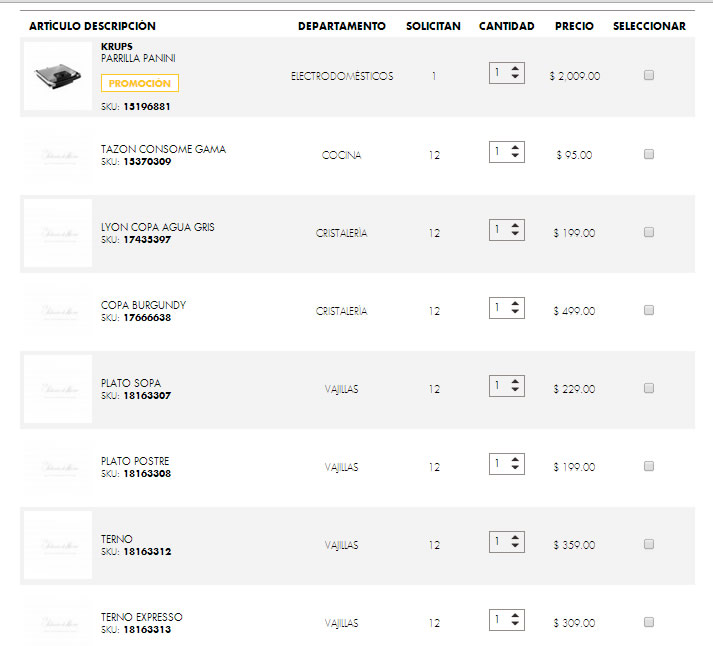Click the Departamento column header
713x646 pixels.
pyautogui.click(x=341, y=26)
